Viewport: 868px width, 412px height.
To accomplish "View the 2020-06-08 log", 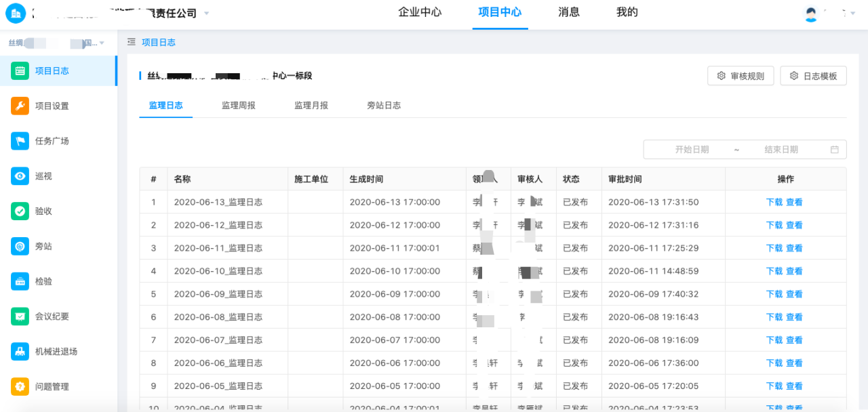I will (x=794, y=317).
